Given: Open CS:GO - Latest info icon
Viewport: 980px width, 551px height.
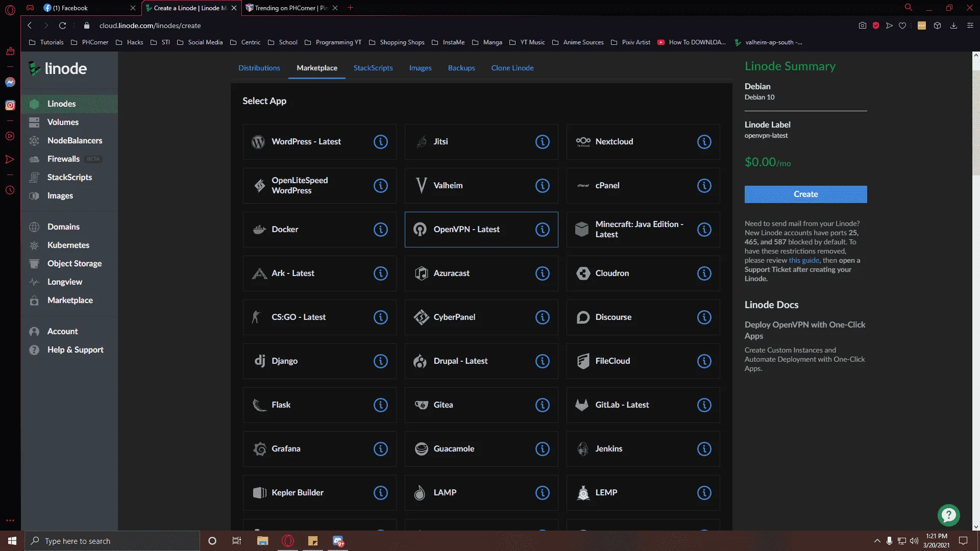Looking at the screenshot, I should 381,317.
